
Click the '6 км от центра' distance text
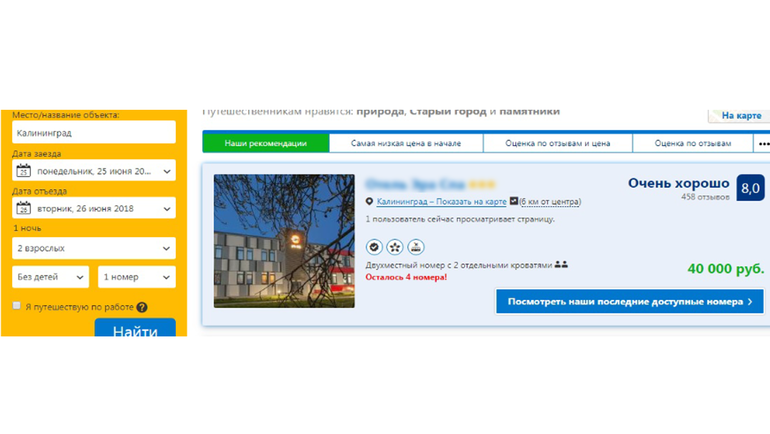coord(550,201)
